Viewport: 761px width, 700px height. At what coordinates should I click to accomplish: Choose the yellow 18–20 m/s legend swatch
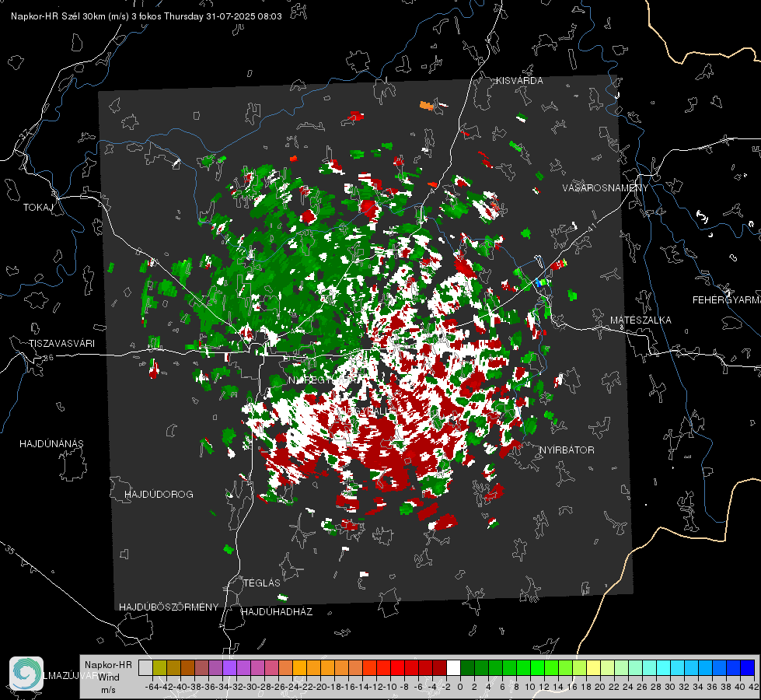click(x=594, y=667)
